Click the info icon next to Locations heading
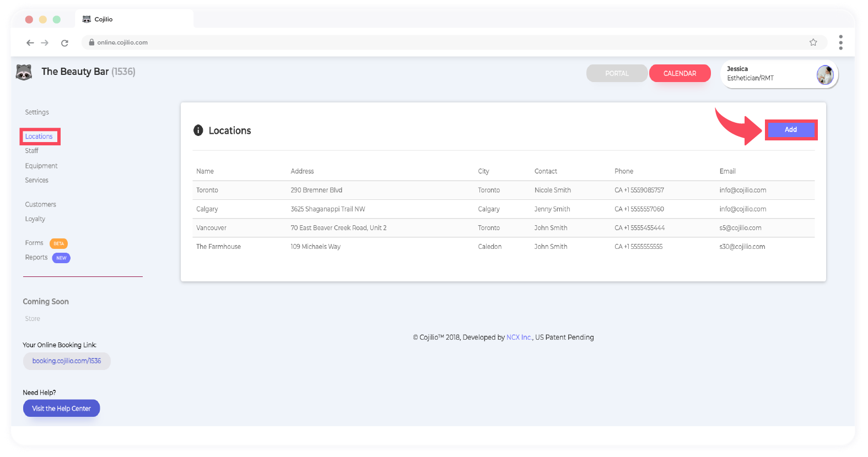 [198, 130]
